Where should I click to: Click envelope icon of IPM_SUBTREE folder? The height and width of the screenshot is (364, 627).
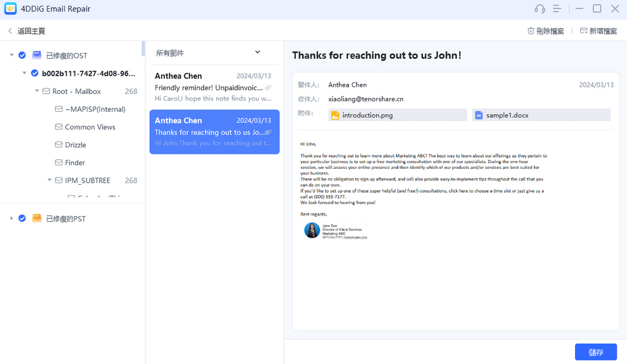59,180
